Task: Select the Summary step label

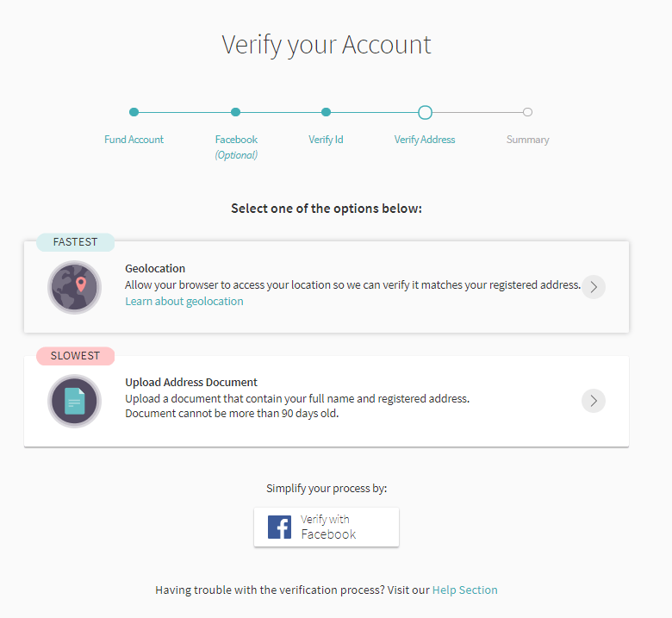Action: [527, 140]
